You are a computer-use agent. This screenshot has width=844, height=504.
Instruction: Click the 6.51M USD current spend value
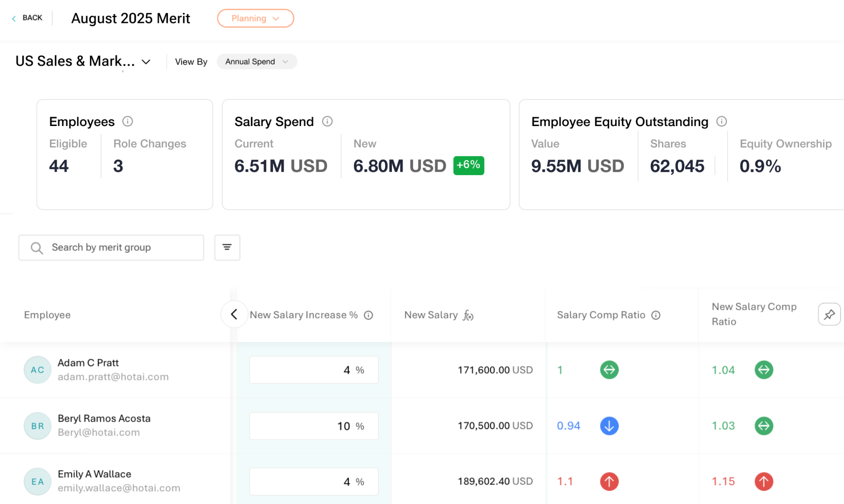click(x=281, y=166)
